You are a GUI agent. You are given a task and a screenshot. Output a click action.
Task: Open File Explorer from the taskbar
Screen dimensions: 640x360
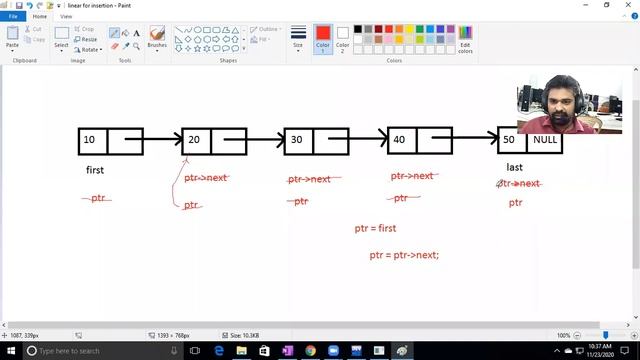click(x=242, y=351)
